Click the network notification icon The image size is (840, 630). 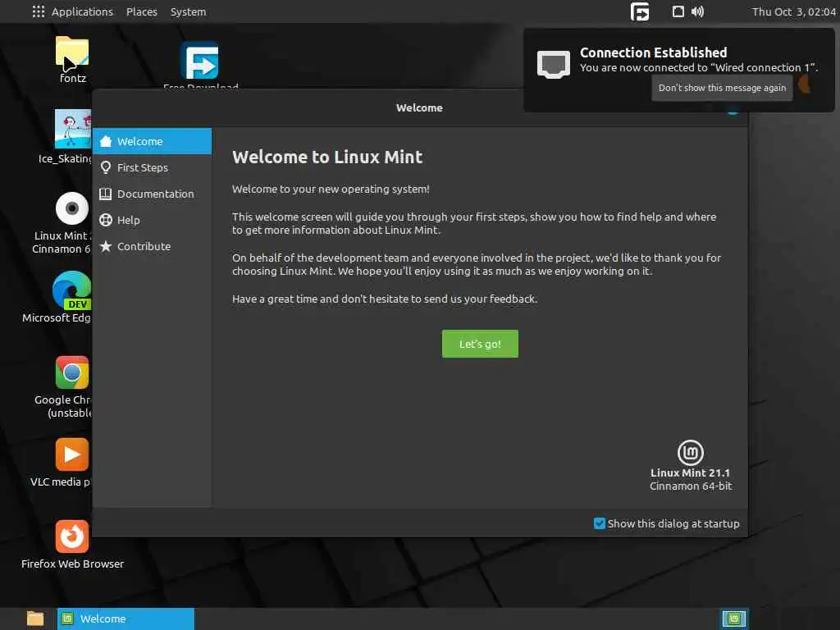tap(554, 64)
